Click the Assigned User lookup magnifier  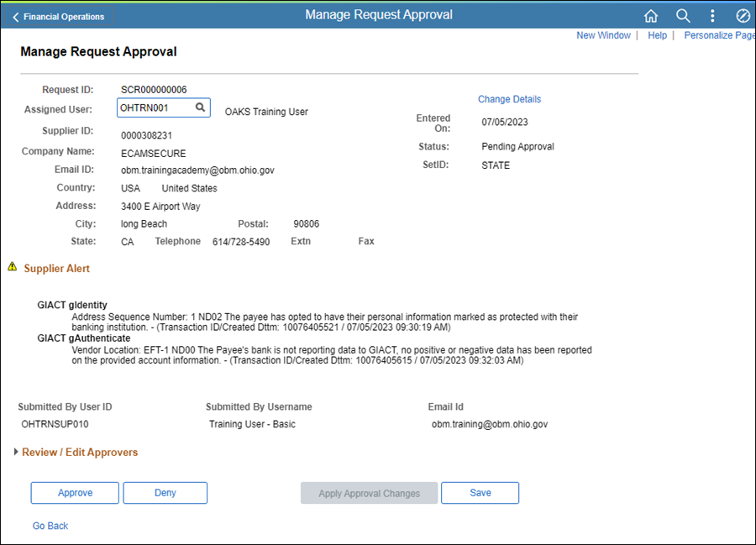click(200, 107)
